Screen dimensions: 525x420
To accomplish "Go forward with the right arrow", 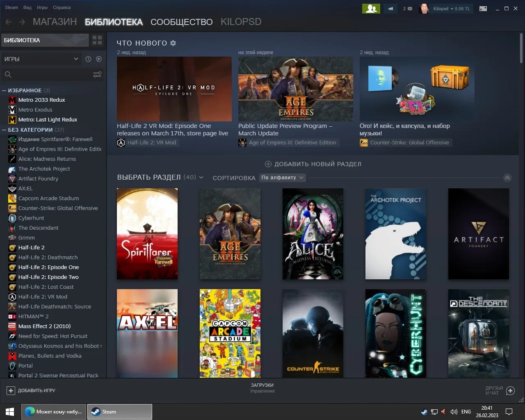I will [22, 22].
